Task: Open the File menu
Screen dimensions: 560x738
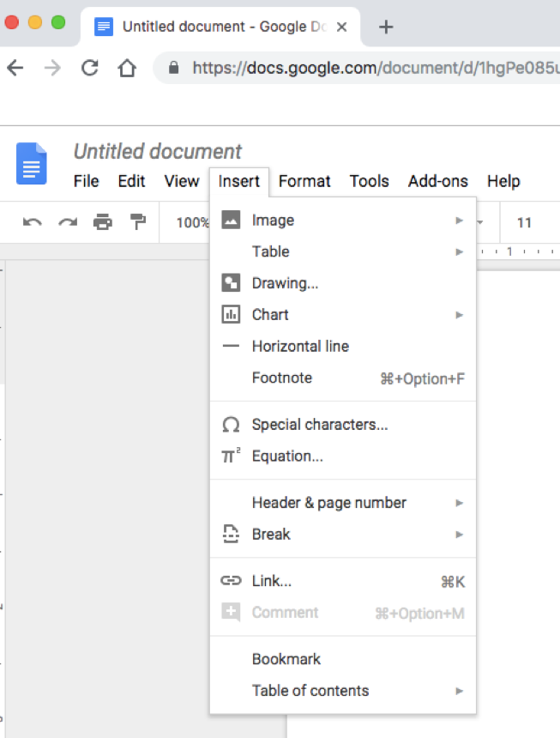Action: click(x=86, y=181)
